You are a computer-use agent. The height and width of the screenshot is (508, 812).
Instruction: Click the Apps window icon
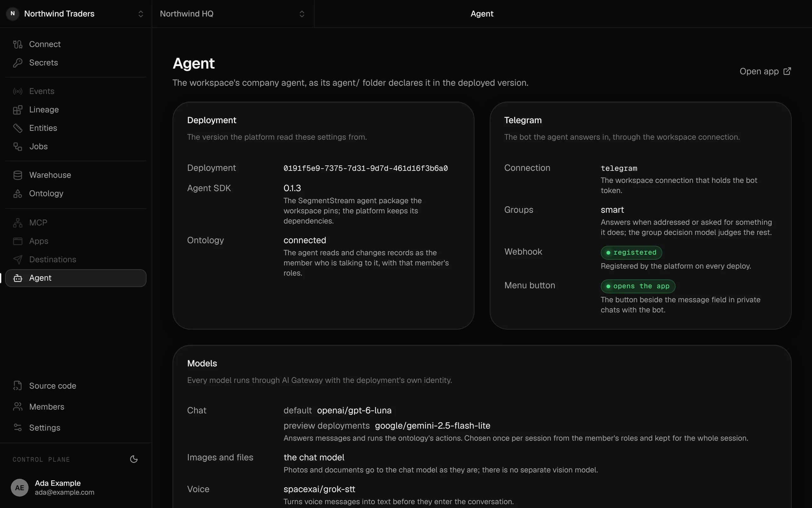17,241
